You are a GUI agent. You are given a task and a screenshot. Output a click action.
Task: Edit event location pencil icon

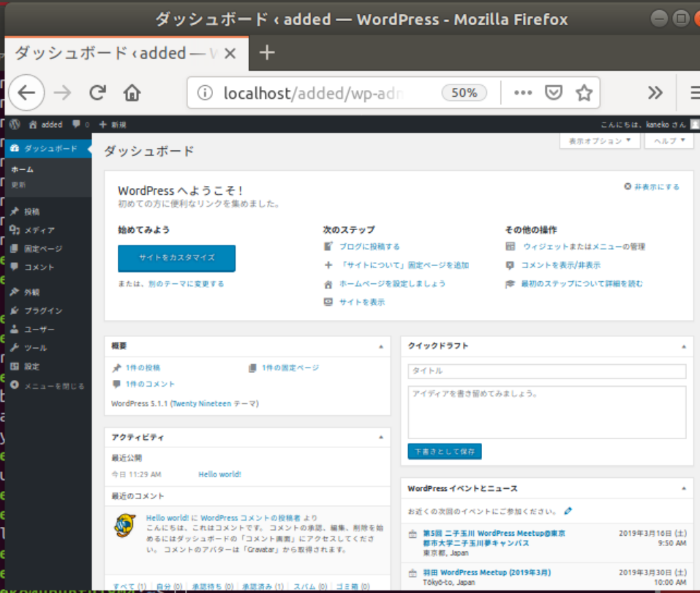coord(568,511)
